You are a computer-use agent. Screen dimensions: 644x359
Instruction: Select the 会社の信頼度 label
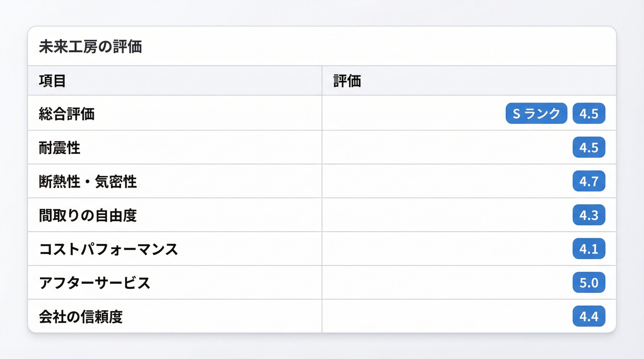(81, 317)
